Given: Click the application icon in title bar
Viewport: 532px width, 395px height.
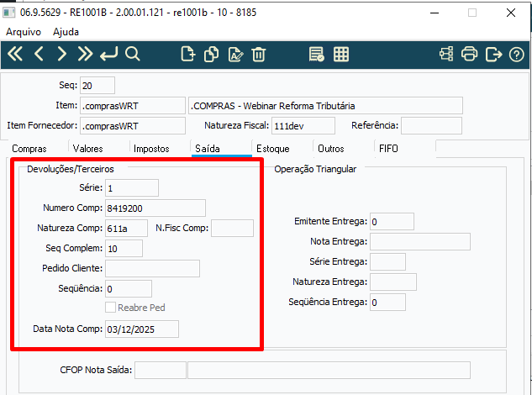Looking at the screenshot, I should (x=9, y=13).
